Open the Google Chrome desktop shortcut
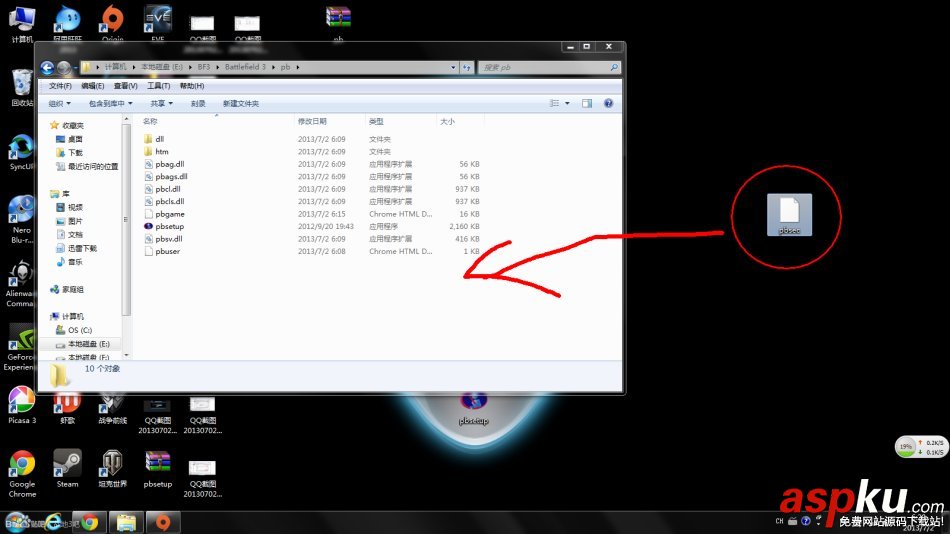This screenshot has height=534, width=950. 22,474
